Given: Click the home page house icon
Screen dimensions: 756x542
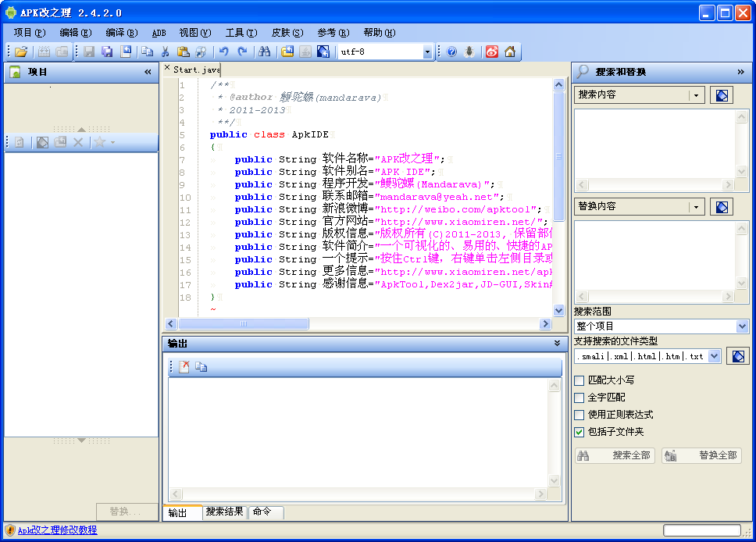Looking at the screenshot, I should point(510,52).
